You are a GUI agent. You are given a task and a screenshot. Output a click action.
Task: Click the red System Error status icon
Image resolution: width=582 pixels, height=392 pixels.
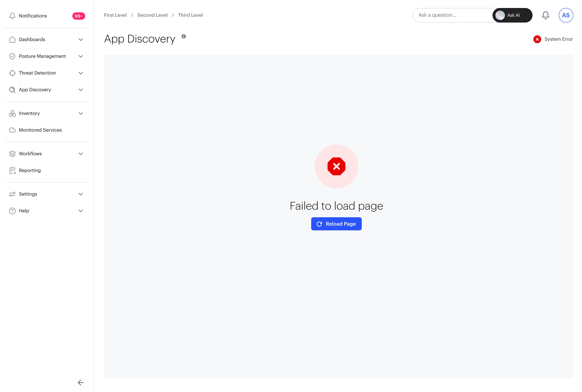click(537, 39)
